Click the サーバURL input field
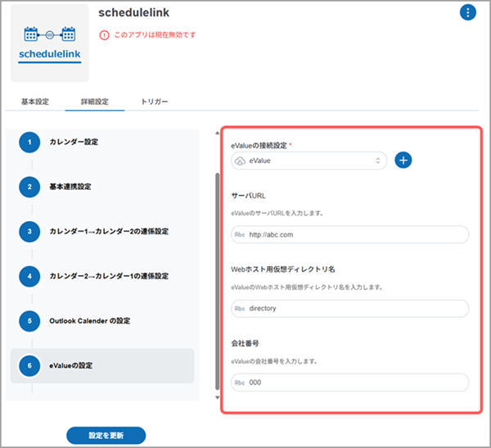The image size is (491, 448). click(349, 235)
